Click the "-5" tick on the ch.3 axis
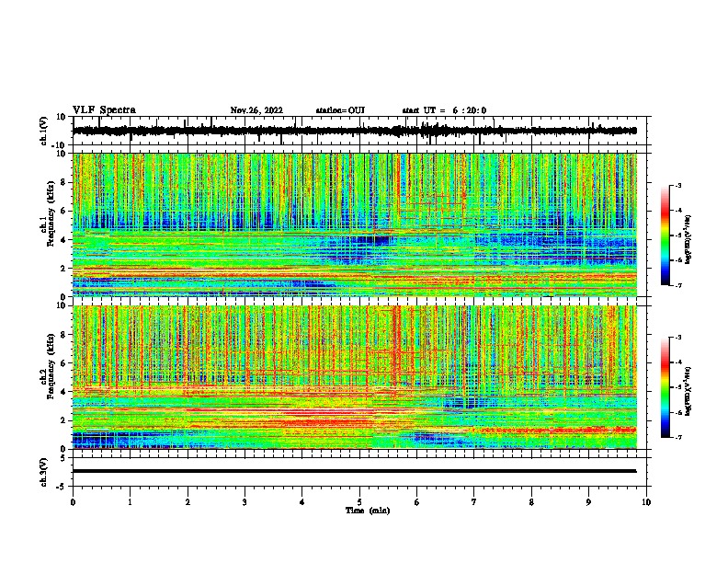728x563 pixels. [63, 487]
